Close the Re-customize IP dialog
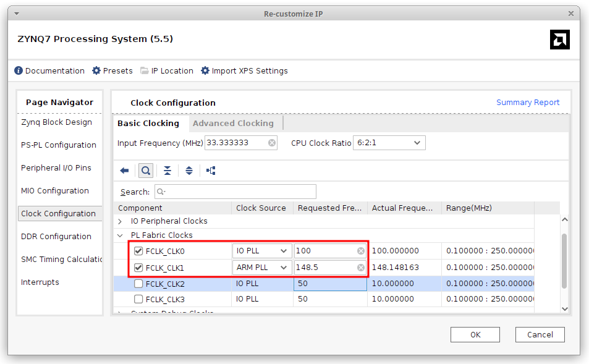Image resolution: width=589 pixels, height=364 pixels. pyautogui.click(x=571, y=14)
